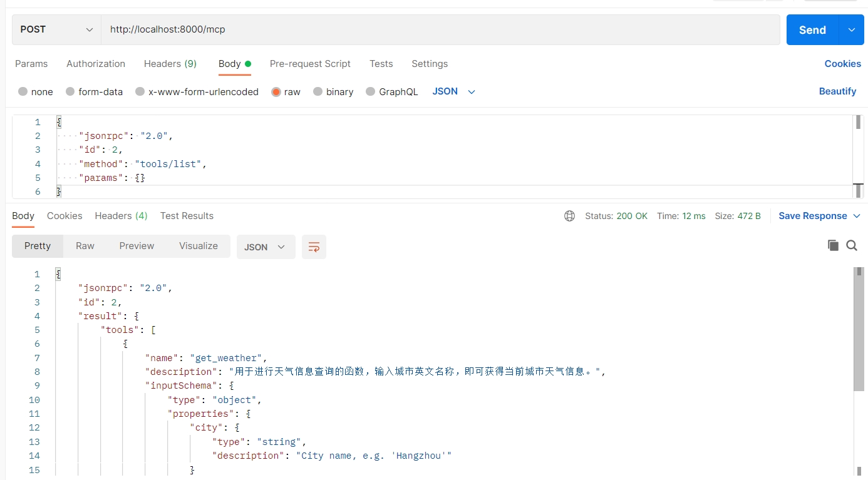Beautify the request JSON body
Image resolution: width=868 pixels, height=480 pixels.
coord(837,91)
